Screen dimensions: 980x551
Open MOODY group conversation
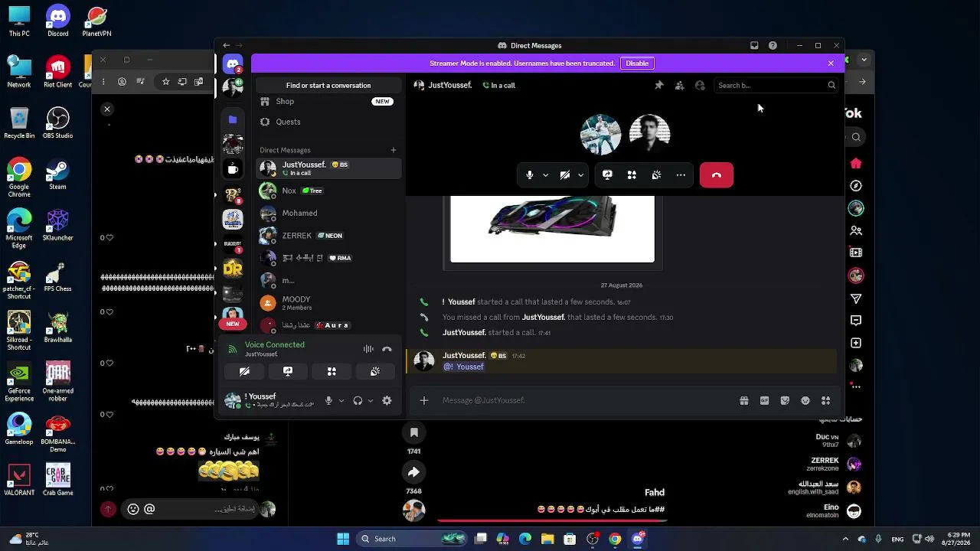328,303
